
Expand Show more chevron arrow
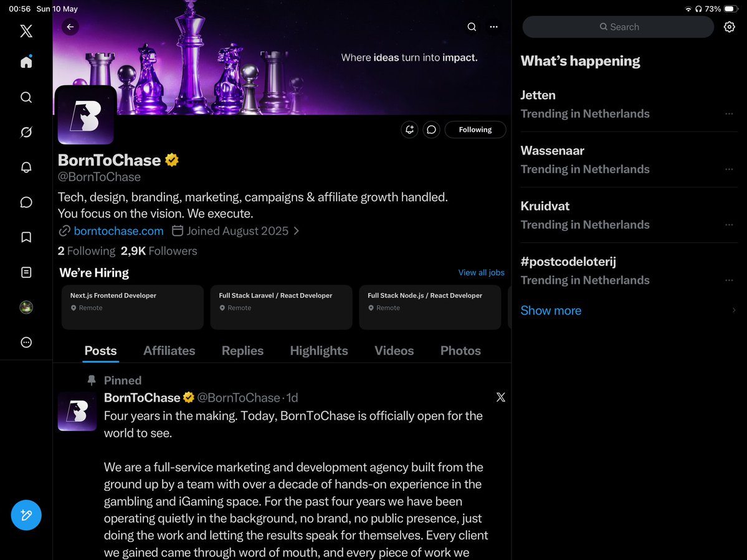pyautogui.click(x=734, y=310)
